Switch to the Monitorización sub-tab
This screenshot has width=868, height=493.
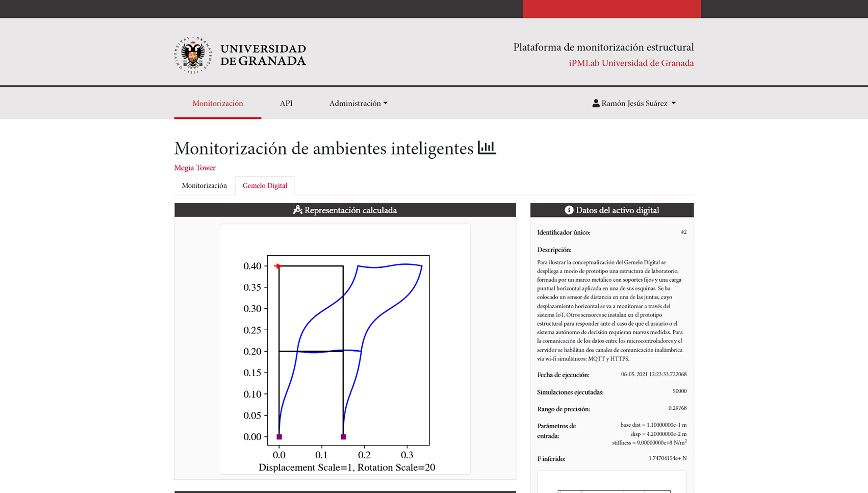(x=204, y=186)
